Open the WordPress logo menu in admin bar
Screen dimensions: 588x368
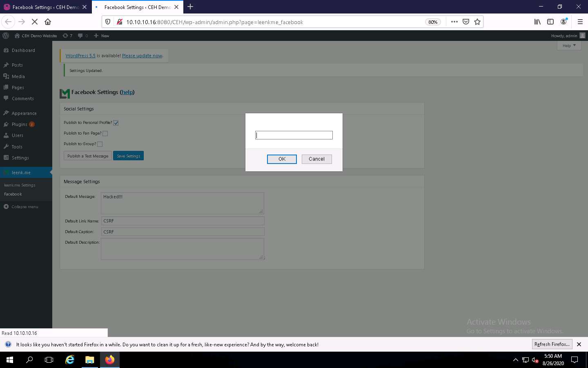(5, 36)
